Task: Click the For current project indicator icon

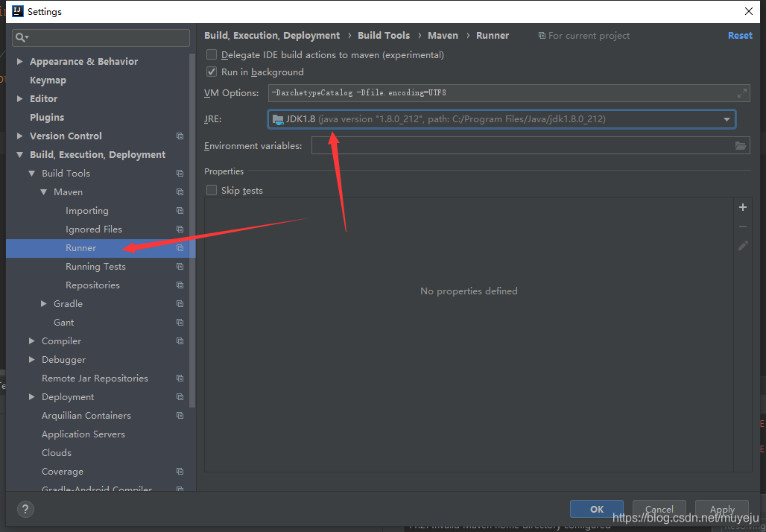Action: coord(543,35)
